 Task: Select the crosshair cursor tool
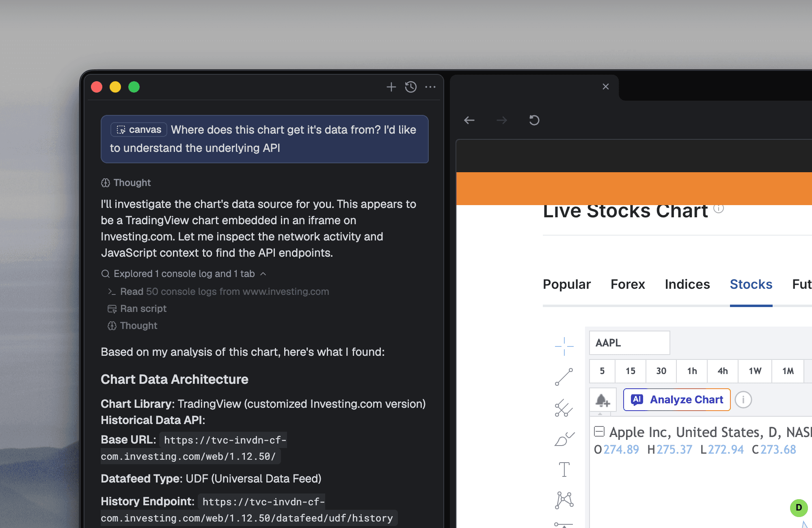(564, 346)
